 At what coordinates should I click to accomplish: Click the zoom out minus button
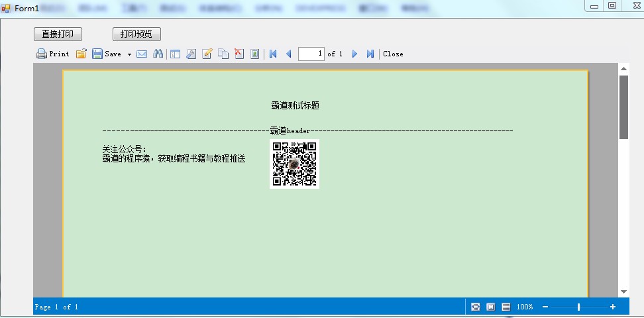tap(545, 307)
